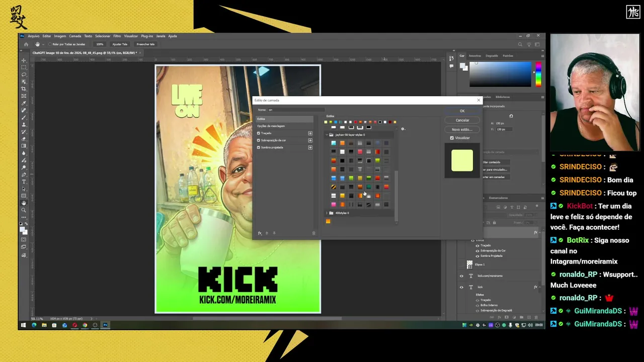Expand the 400styles folder
The width and height of the screenshot is (644, 362).
click(327, 213)
